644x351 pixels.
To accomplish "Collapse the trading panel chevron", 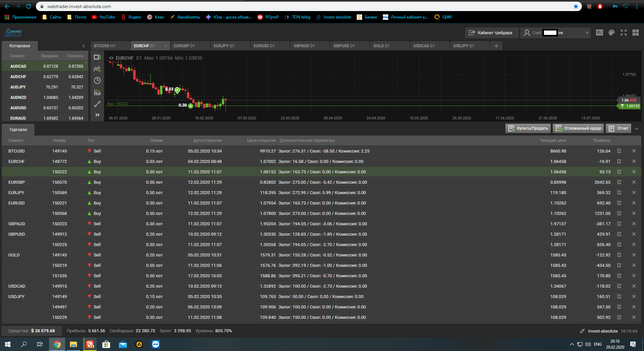I will (x=637, y=129).
